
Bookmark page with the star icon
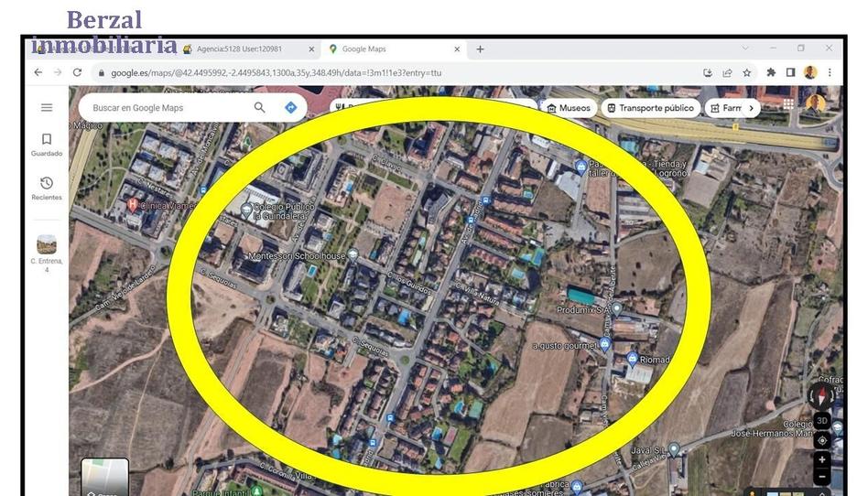pyautogui.click(x=747, y=73)
